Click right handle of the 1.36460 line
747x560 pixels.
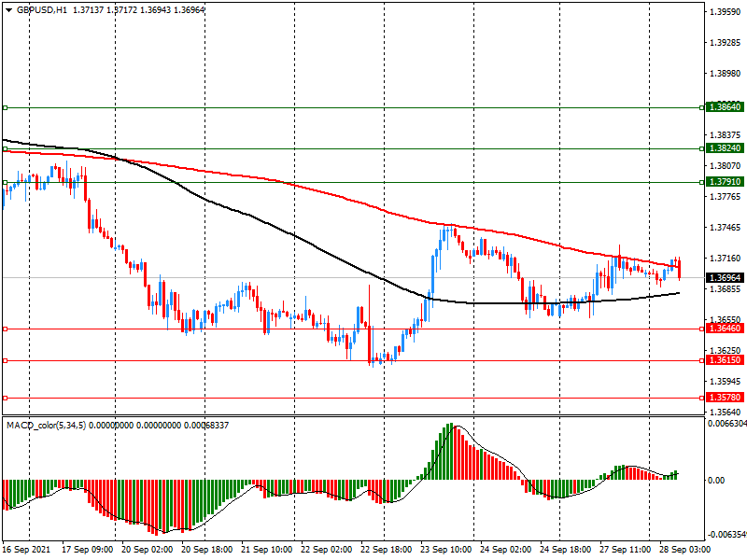702,329
